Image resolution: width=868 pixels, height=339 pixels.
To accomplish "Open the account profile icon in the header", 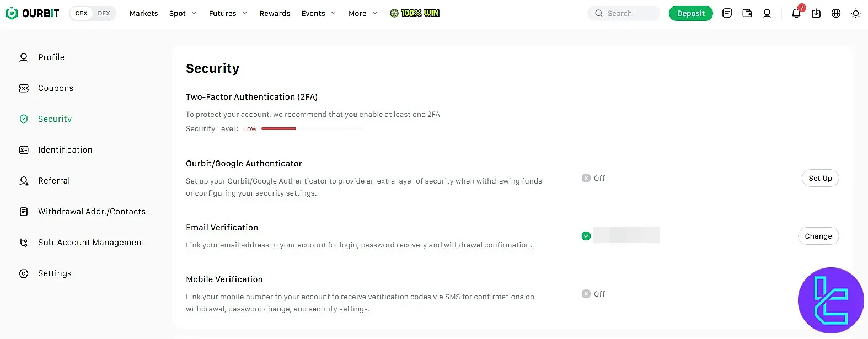I will pyautogui.click(x=767, y=13).
